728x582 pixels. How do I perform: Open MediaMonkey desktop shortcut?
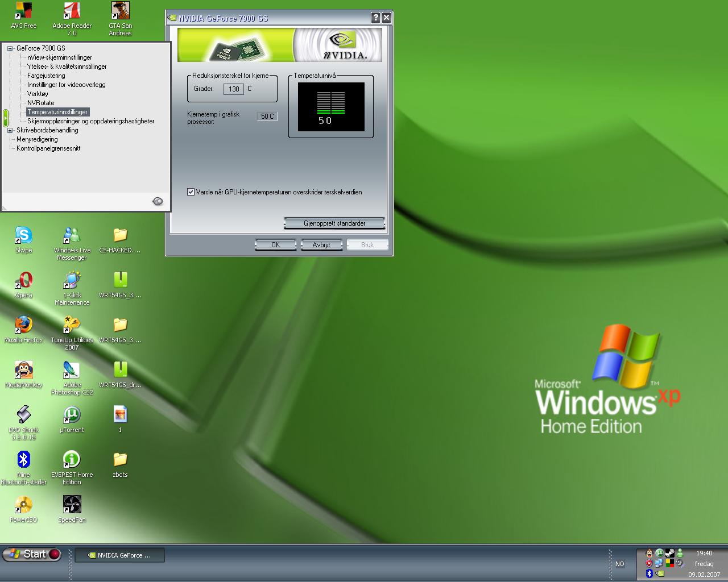(x=23, y=369)
